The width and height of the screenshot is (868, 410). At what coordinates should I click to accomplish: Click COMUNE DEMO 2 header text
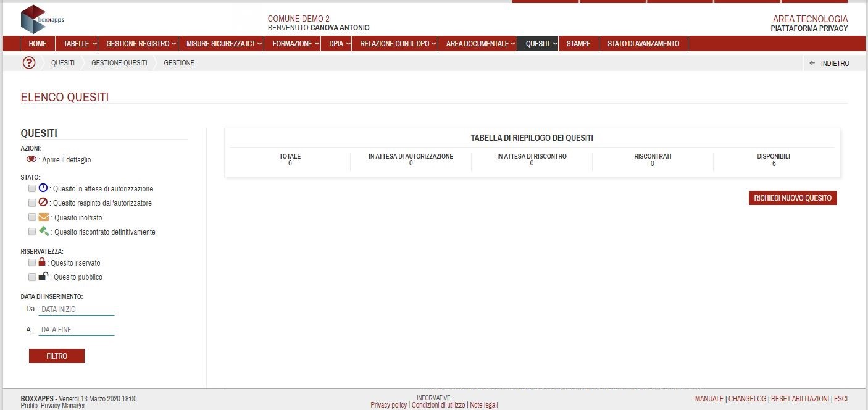(x=299, y=19)
